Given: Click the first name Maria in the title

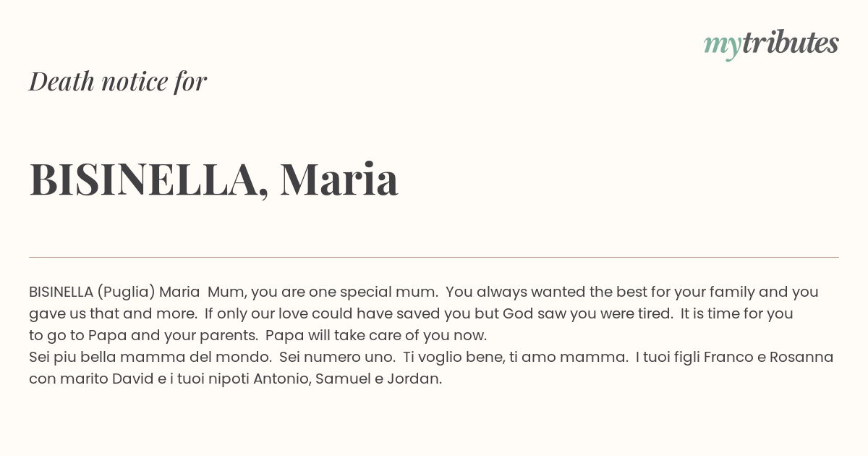Looking at the screenshot, I should [x=339, y=179].
